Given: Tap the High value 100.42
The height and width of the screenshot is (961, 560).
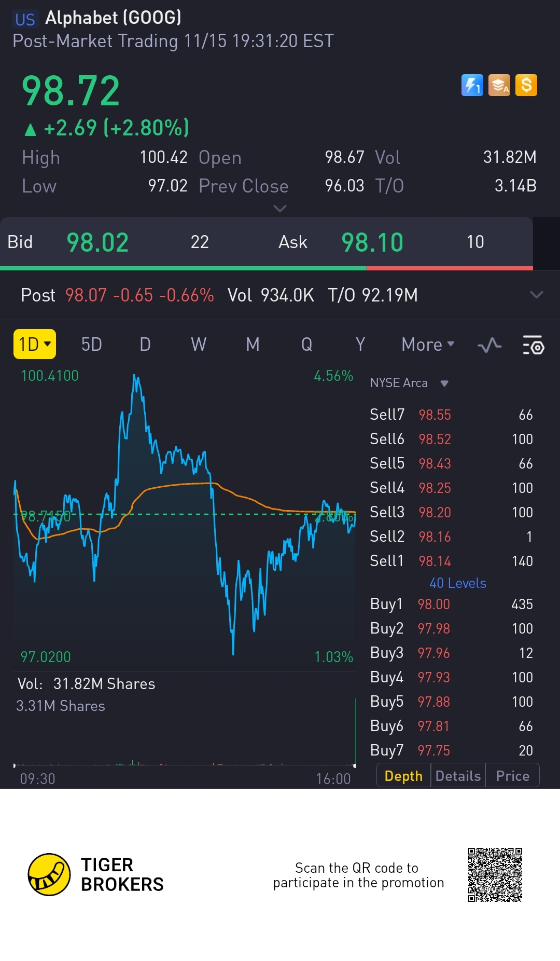Looking at the screenshot, I should 163,157.
